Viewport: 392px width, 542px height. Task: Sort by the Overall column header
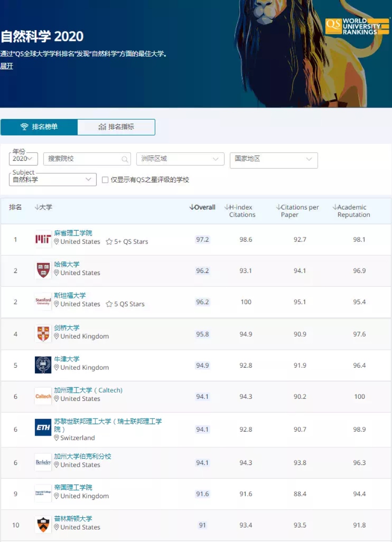click(x=202, y=207)
